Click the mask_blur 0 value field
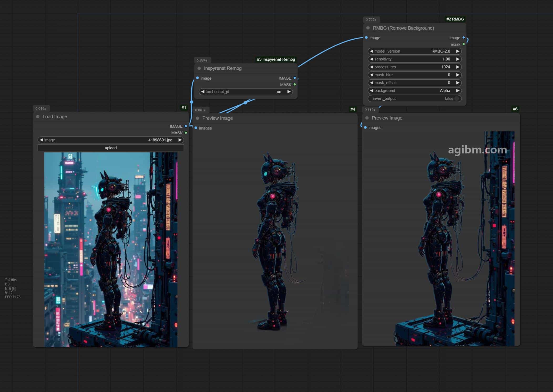 tap(415, 75)
